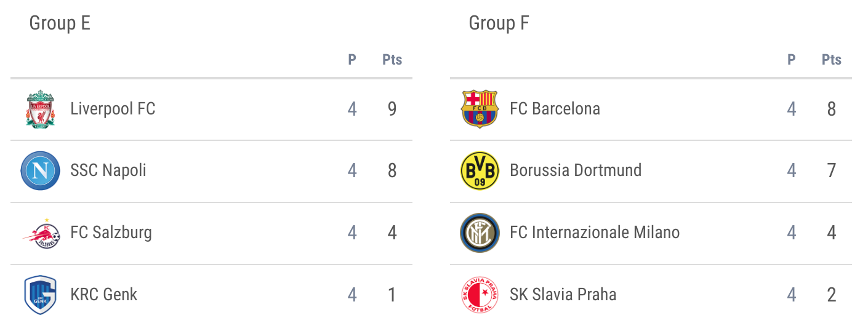
Task: Open the FC Barcelona team link
Action: 555,109
